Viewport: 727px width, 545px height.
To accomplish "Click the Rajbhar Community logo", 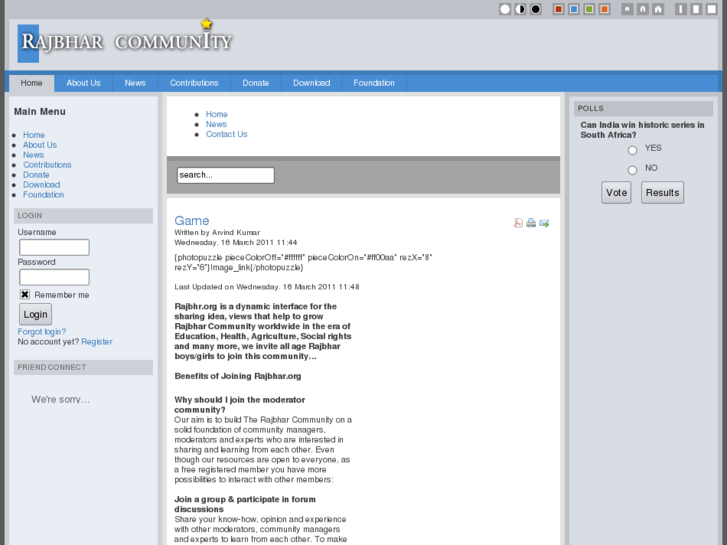I will [125, 42].
